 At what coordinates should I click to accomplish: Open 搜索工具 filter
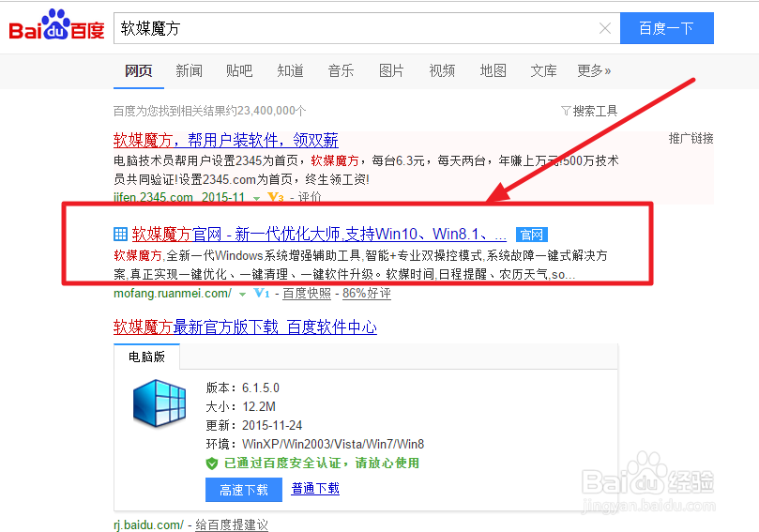(x=589, y=111)
